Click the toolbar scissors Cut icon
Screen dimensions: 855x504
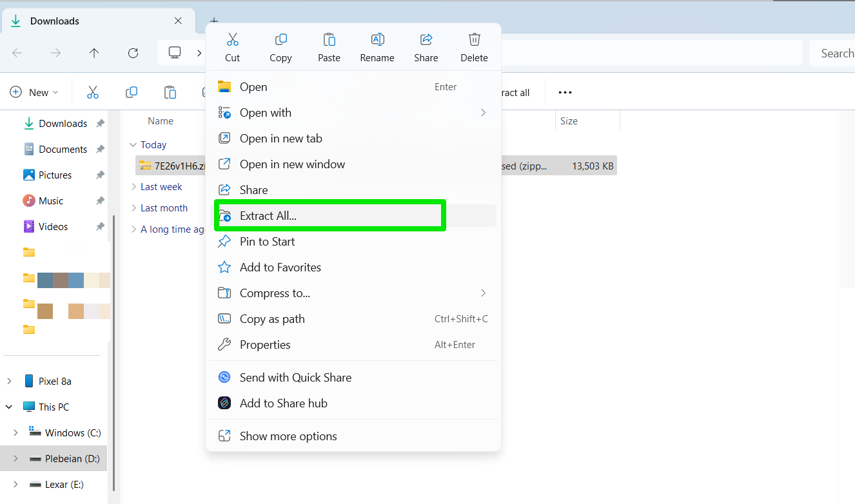pos(93,92)
